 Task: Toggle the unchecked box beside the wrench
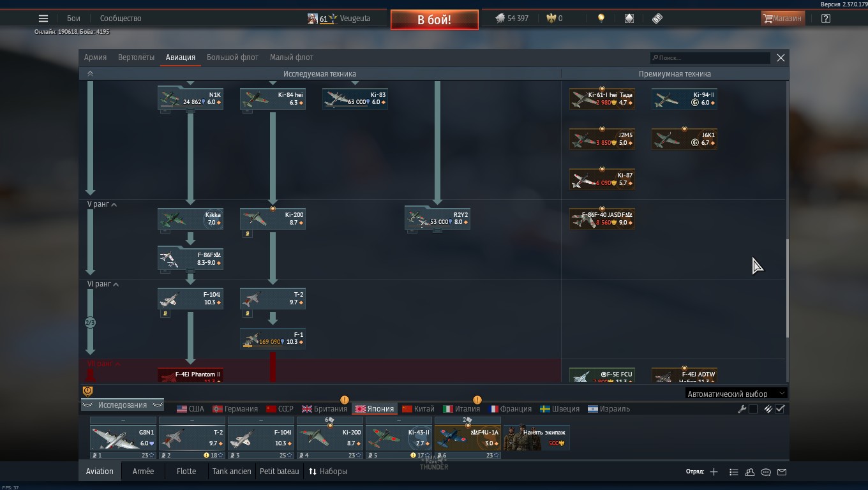click(753, 409)
